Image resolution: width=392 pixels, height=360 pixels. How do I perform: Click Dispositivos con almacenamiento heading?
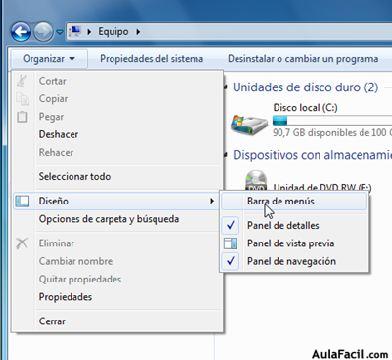click(312, 155)
